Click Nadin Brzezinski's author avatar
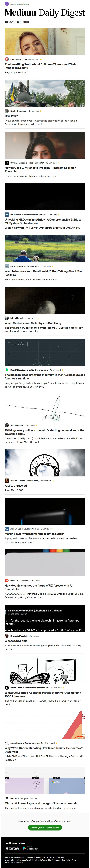The width and height of the screenshot is (90, 868). tap(7, 111)
